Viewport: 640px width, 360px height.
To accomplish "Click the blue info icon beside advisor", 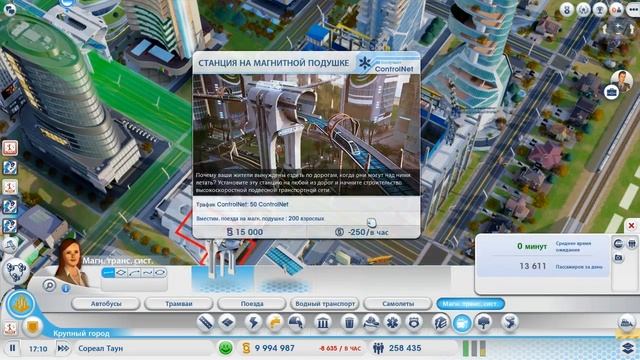I will 66,288.
